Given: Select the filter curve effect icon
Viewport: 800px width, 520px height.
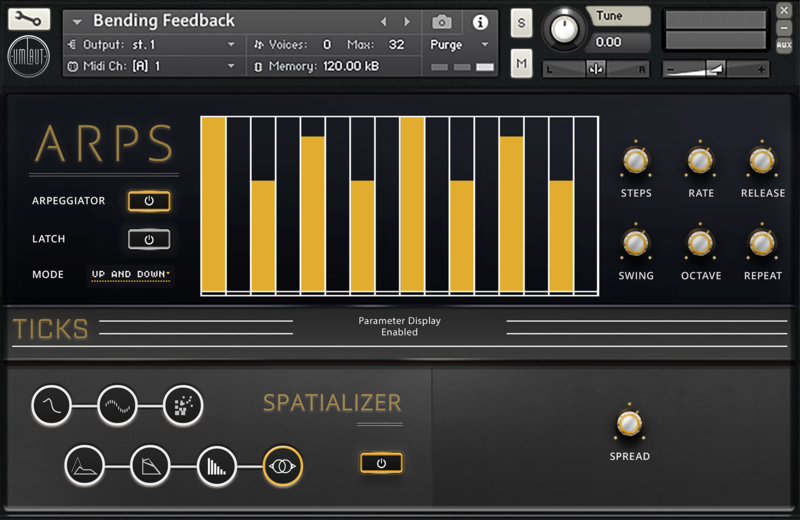Looking at the screenshot, I should pyautogui.click(x=52, y=406).
